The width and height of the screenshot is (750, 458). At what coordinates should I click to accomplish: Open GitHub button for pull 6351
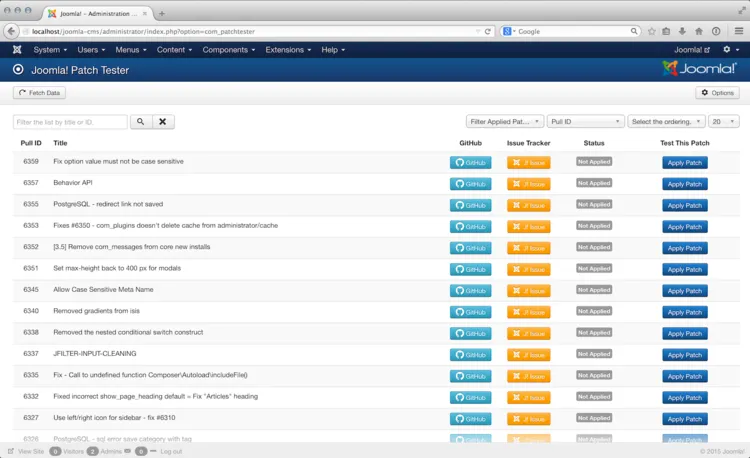pyautogui.click(x=470, y=270)
